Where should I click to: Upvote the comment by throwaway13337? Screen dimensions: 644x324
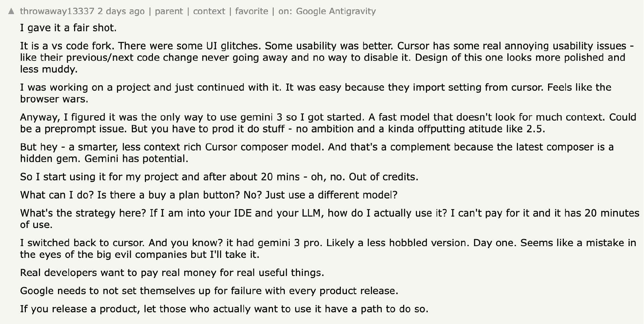[x=11, y=11]
